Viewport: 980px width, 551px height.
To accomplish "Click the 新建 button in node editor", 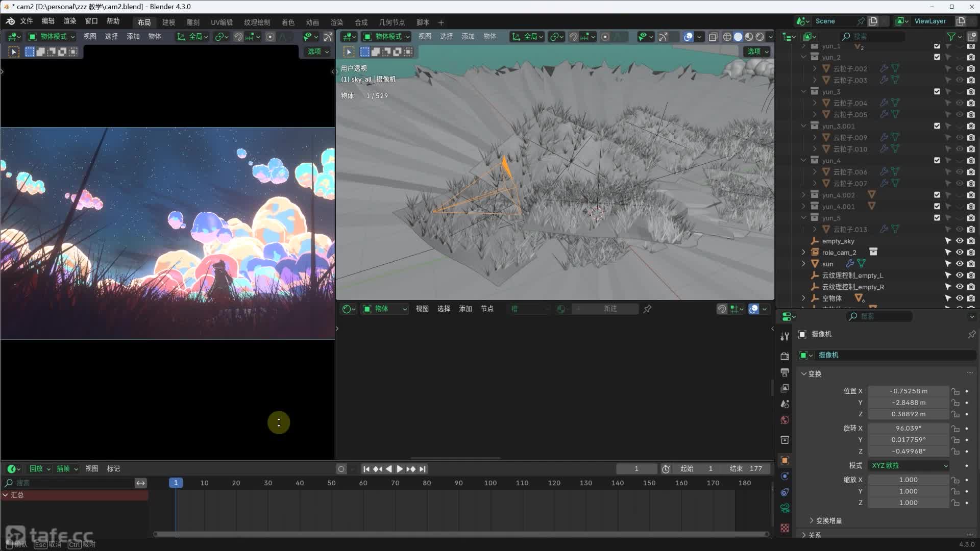I will (x=610, y=309).
